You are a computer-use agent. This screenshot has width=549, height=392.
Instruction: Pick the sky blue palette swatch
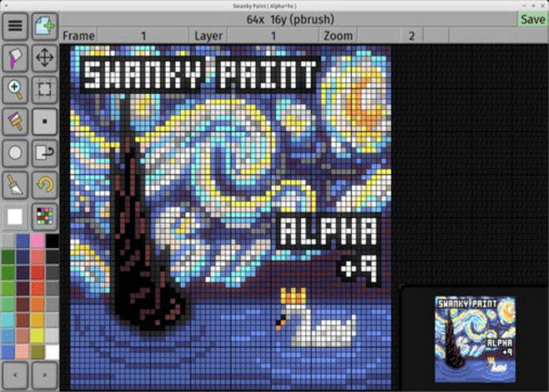[x=8, y=336]
